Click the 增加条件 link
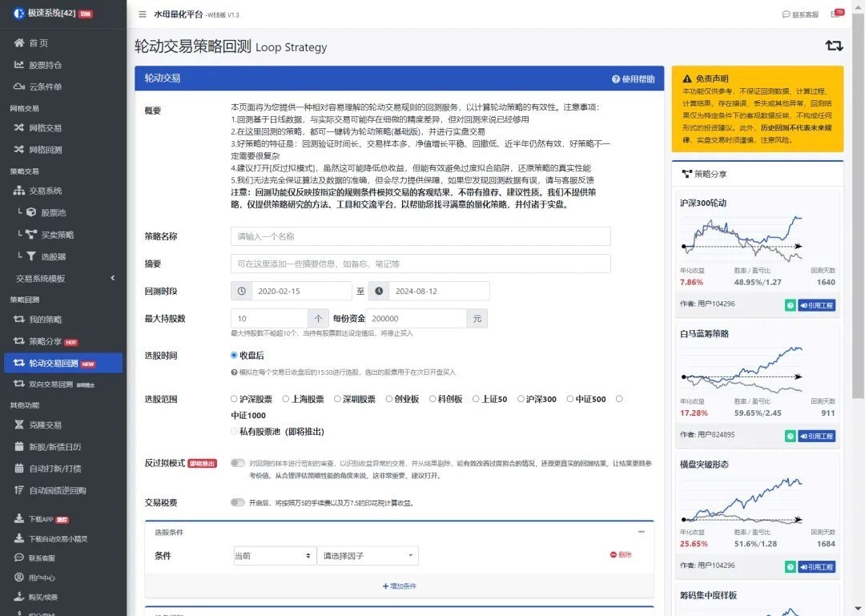The width and height of the screenshot is (865, 616). pyautogui.click(x=399, y=586)
